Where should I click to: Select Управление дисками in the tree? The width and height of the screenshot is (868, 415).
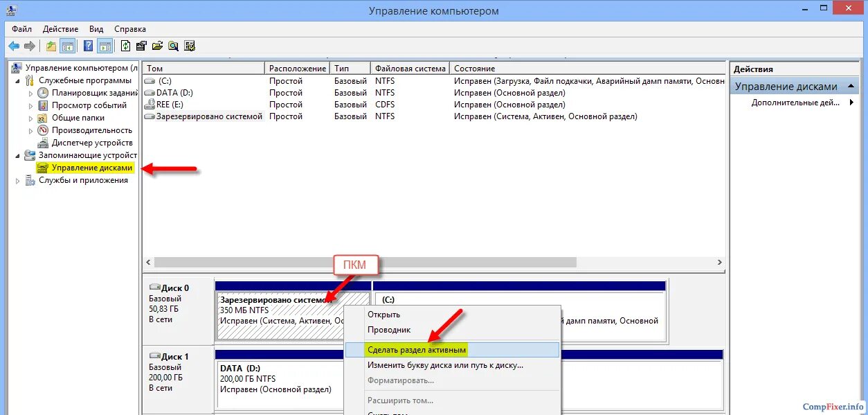click(x=91, y=168)
